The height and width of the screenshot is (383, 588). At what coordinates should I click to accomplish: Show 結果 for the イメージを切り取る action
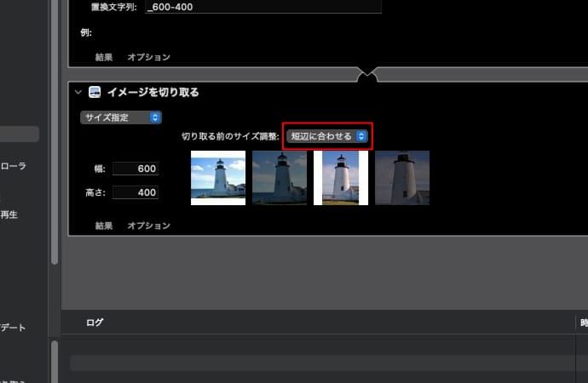104,226
